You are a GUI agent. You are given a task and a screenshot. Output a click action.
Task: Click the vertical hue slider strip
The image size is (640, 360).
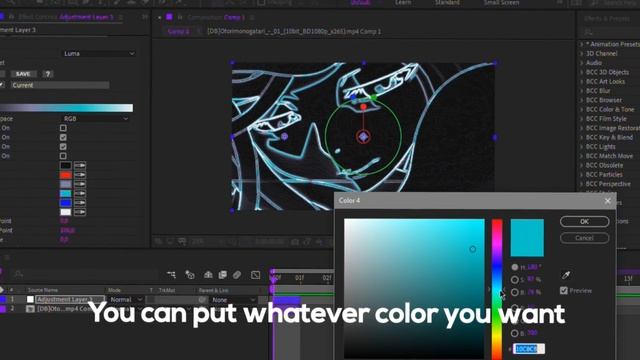[497, 289]
